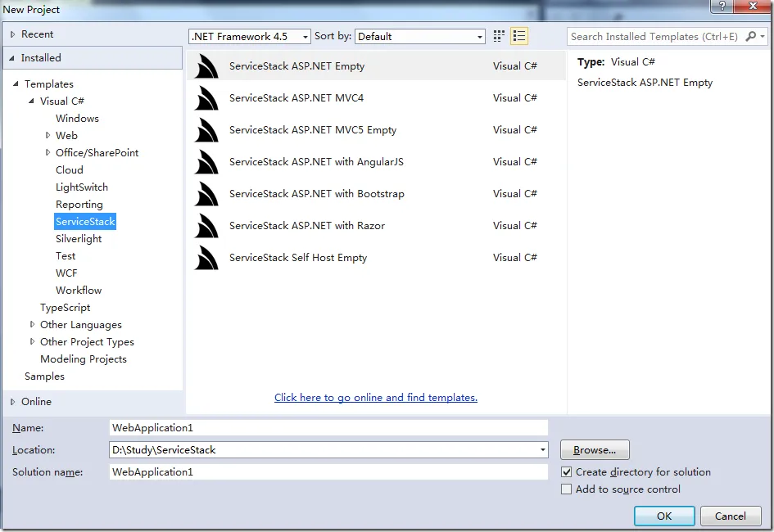
Task: Uncheck Create directory for solution
Action: pos(567,472)
